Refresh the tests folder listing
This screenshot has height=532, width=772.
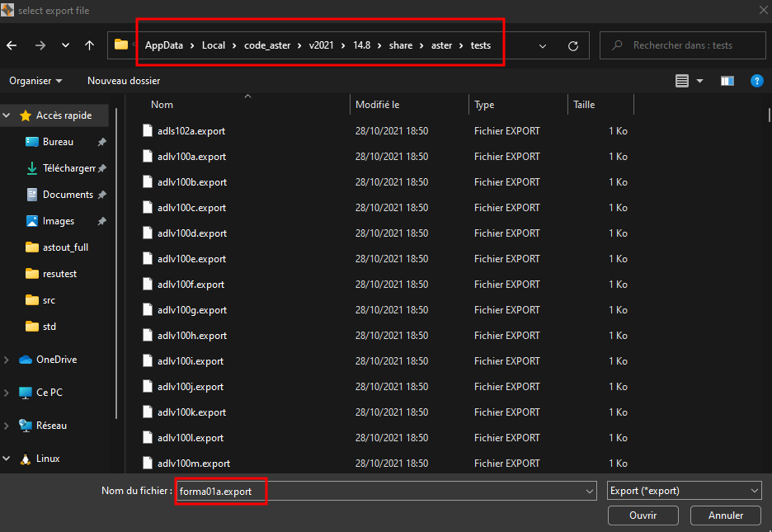(x=573, y=46)
